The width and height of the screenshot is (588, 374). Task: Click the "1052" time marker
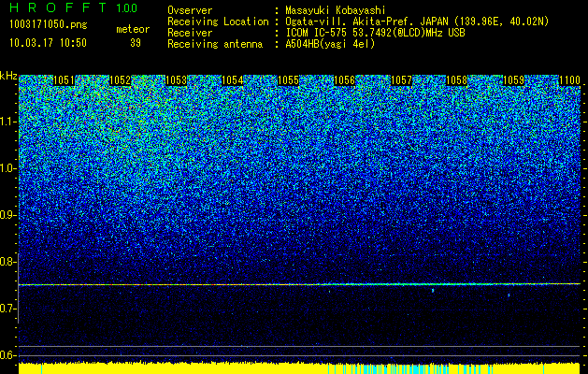click(x=120, y=80)
